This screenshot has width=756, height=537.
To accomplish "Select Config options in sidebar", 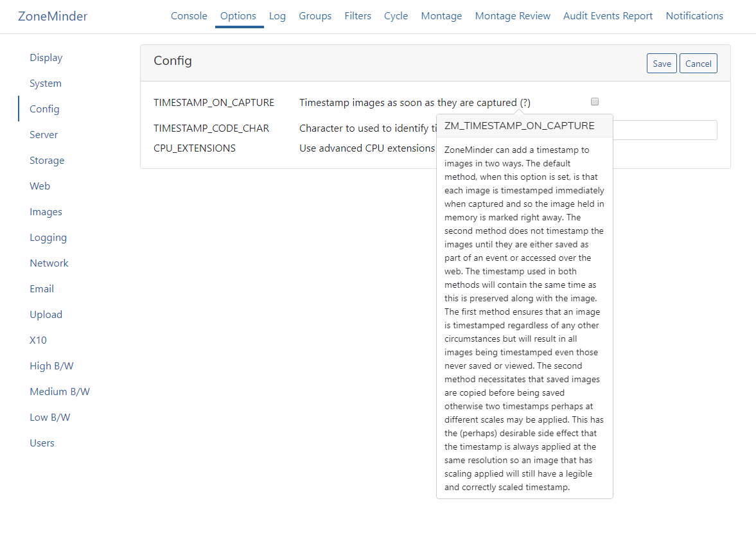I will click(x=44, y=109).
